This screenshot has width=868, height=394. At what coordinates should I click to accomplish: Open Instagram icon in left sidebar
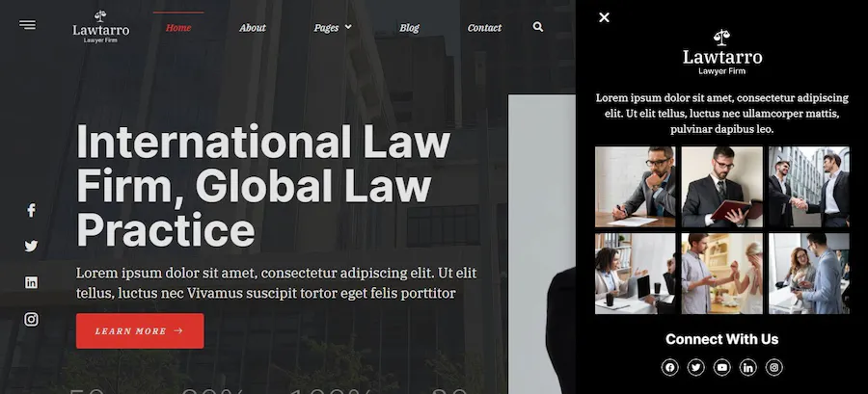pyautogui.click(x=32, y=319)
